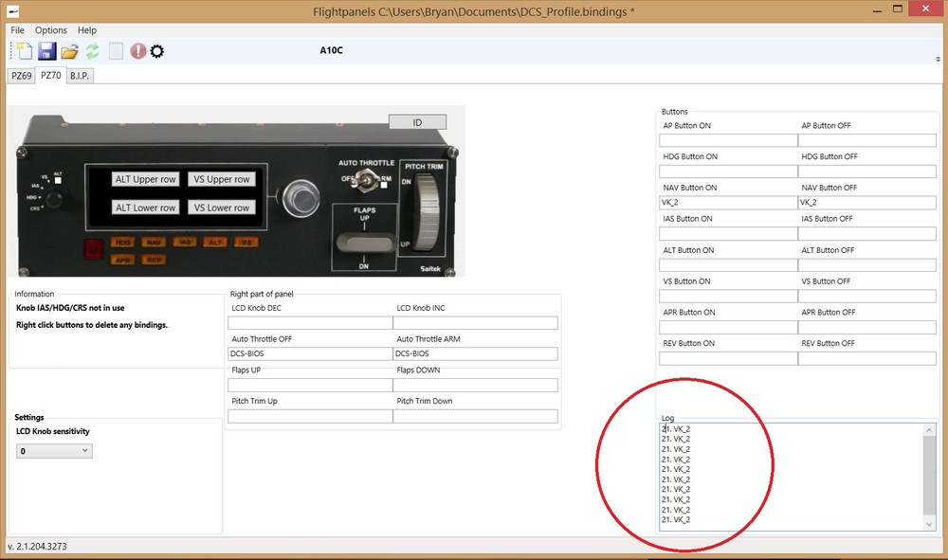The image size is (948, 560).
Task: Click the ALT Upper row button
Action: coord(145,179)
